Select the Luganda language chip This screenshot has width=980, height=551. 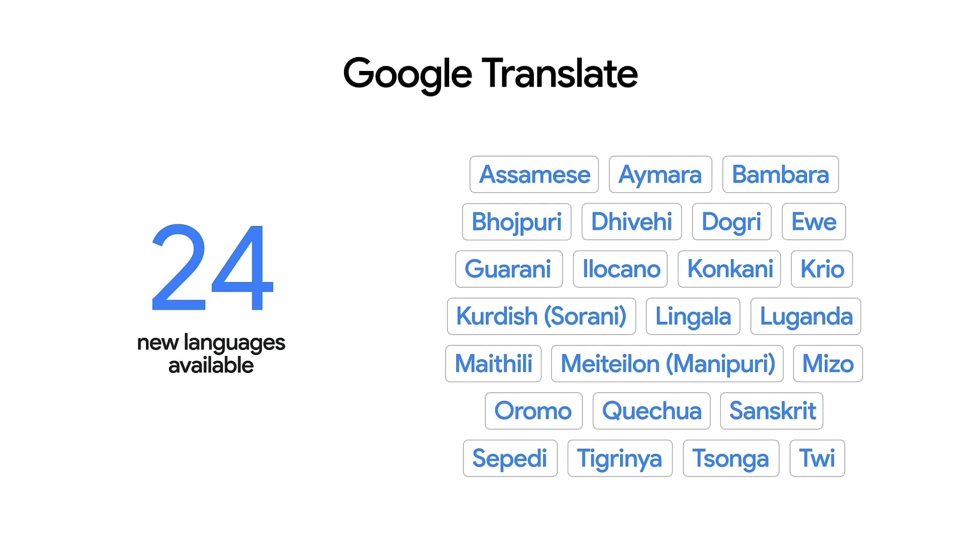pyautogui.click(x=805, y=316)
